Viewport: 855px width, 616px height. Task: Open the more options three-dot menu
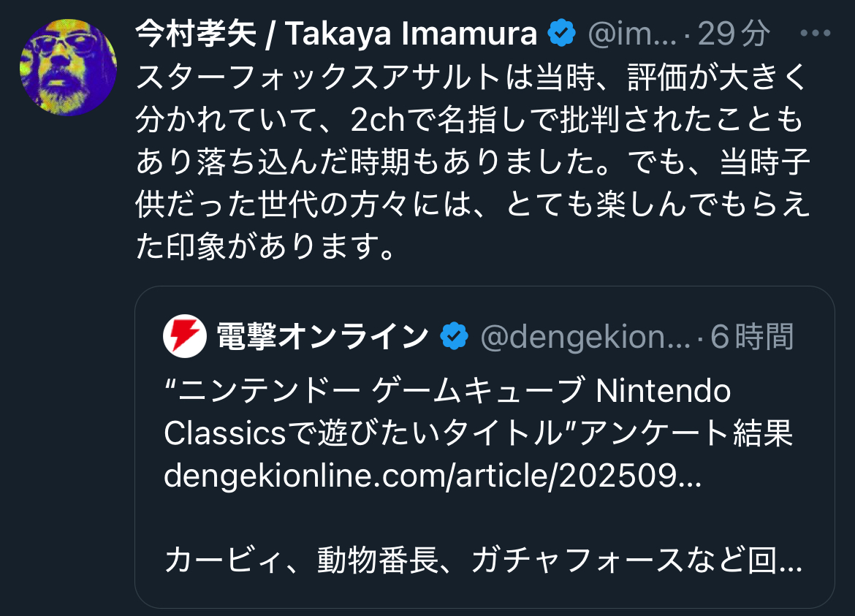(816, 34)
